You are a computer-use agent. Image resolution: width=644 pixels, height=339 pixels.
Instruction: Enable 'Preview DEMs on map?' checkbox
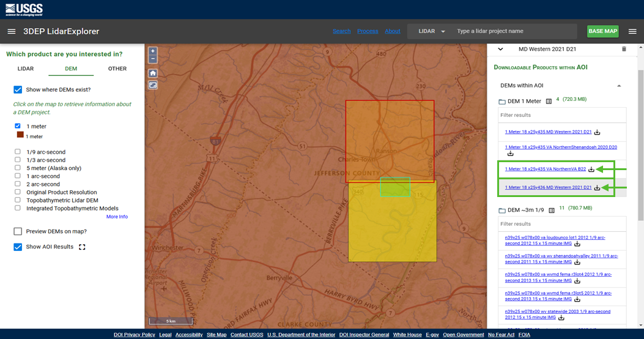click(18, 231)
